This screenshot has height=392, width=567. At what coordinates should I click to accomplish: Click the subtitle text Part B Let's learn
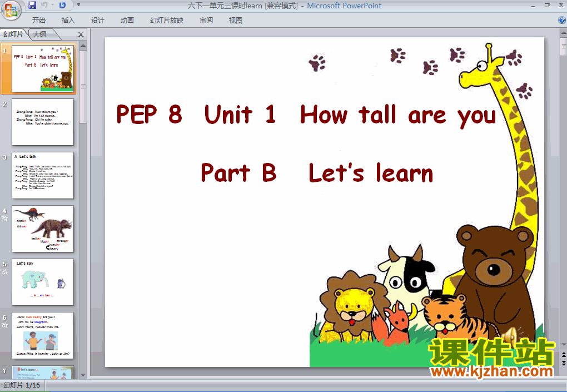[317, 172]
